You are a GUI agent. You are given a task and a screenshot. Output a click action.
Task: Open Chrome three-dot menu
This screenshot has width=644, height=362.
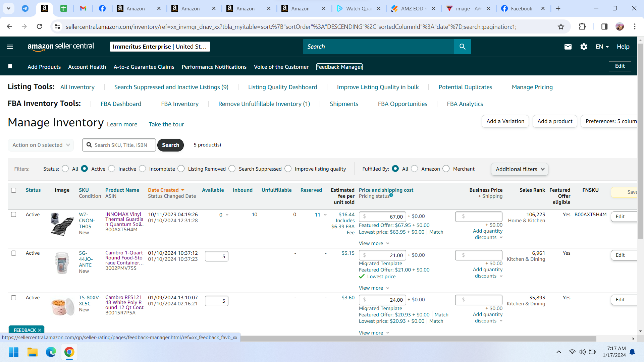635,26
